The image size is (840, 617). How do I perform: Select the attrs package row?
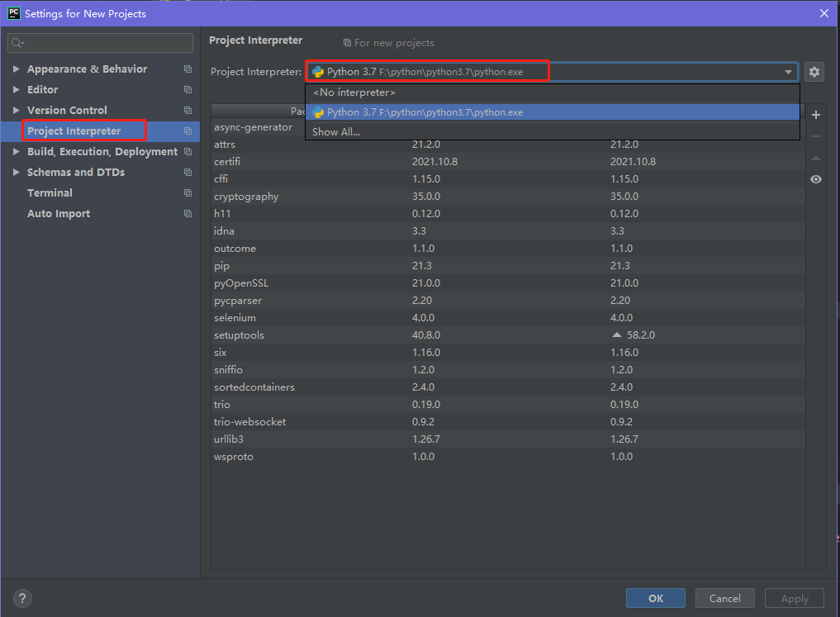point(508,145)
